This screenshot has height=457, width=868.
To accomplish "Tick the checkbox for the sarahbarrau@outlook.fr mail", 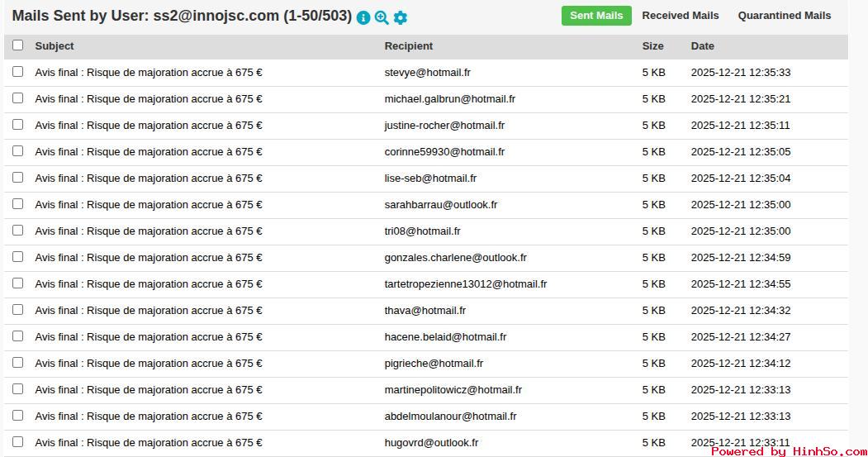I will point(18,204).
